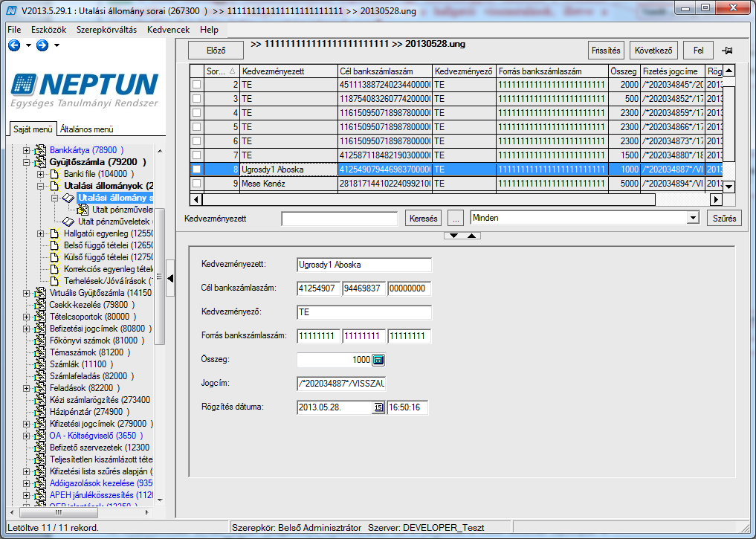Tick the checkbox for row 6
Image resolution: width=756 pixels, height=539 pixels.
(x=197, y=141)
